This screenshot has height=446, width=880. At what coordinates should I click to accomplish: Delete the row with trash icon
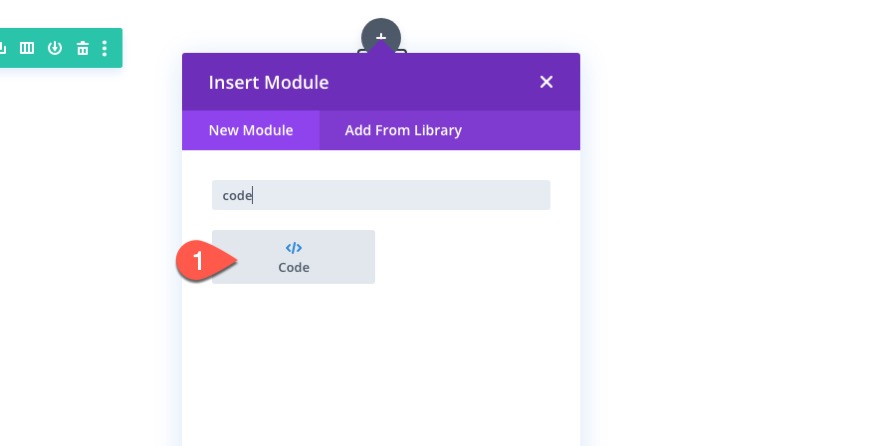click(x=82, y=48)
